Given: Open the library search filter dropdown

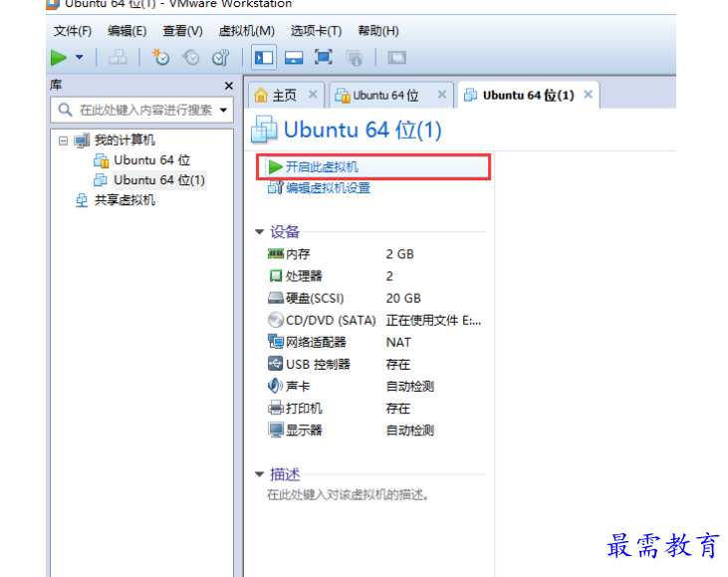Looking at the screenshot, I should (x=224, y=110).
